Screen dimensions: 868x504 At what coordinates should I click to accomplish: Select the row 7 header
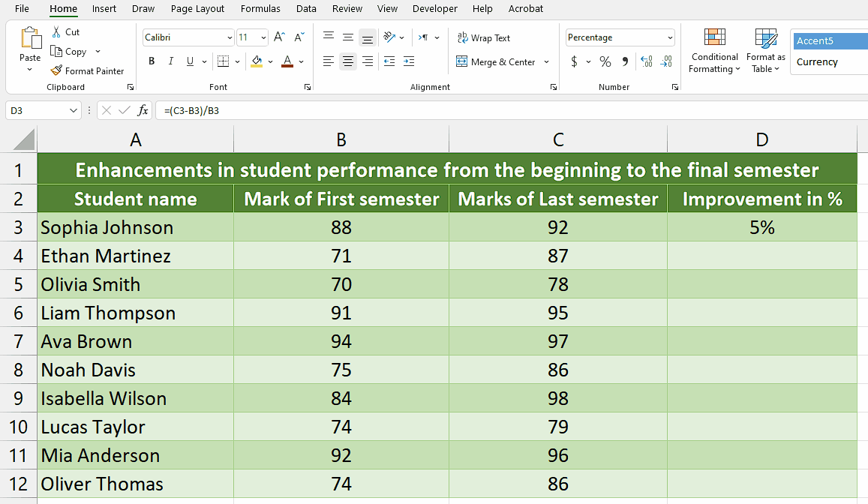[18, 341]
